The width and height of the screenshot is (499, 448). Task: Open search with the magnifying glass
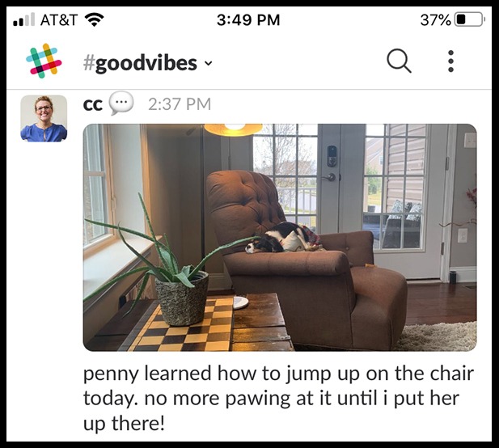(x=399, y=61)
